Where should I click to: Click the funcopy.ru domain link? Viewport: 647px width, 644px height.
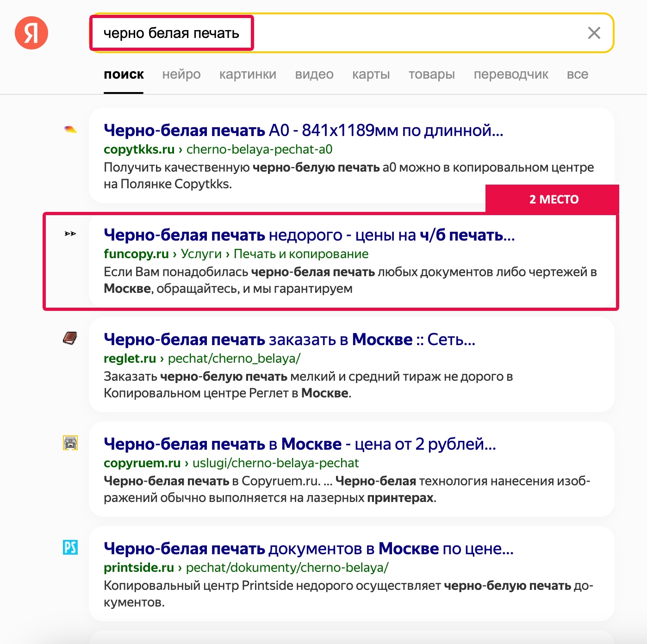click(x=136, y=254)
